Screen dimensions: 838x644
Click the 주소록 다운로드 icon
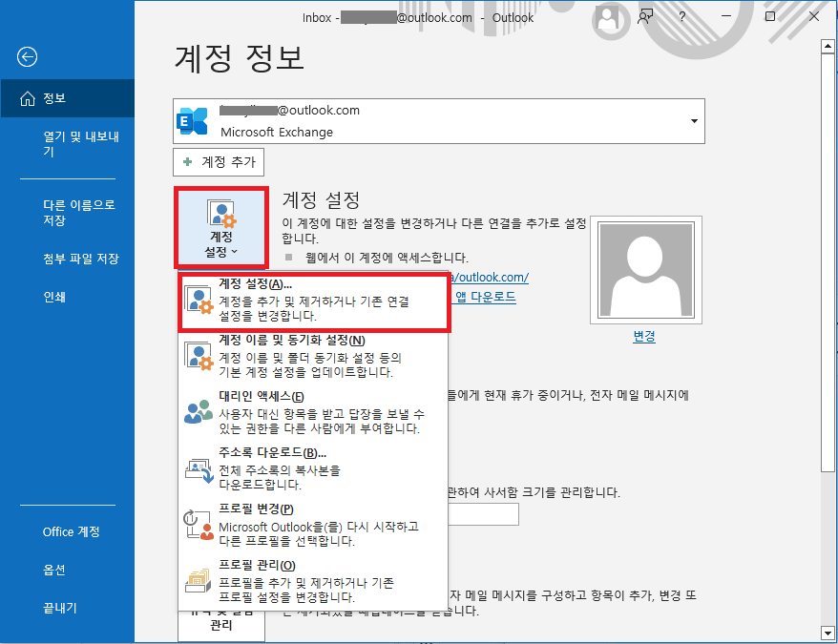[199, 469]
